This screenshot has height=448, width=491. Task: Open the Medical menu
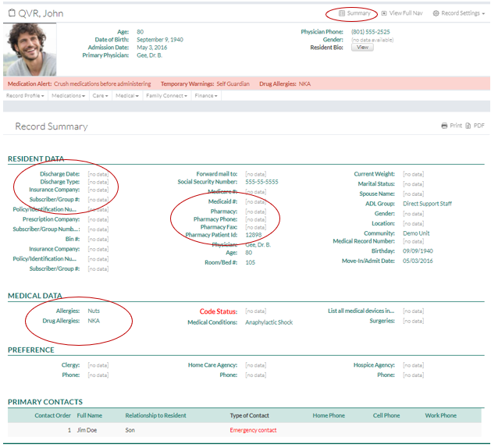pos(126,96)
